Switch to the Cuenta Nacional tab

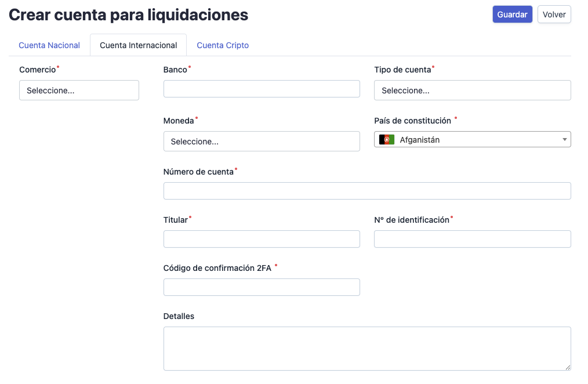(x=49, y=45)
